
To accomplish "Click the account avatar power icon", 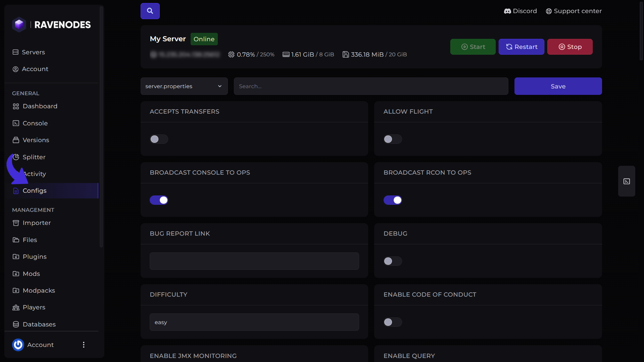I will coord(18,345).
